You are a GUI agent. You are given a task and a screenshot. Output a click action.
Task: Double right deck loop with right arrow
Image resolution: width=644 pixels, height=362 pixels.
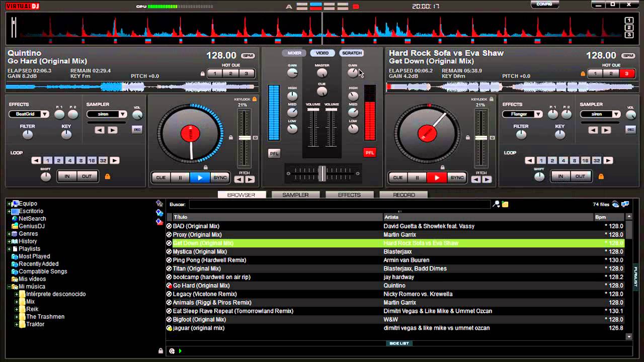tap(608, 160)
